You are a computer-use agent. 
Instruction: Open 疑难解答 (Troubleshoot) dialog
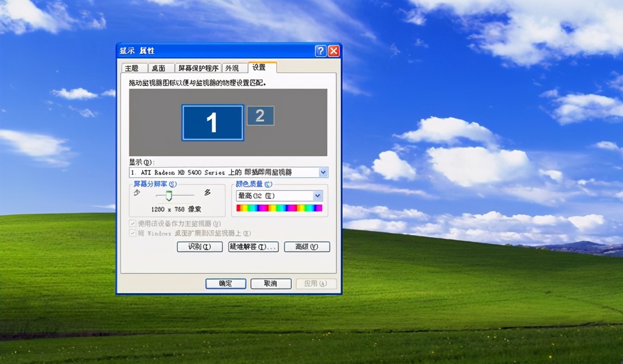[253, 247]
